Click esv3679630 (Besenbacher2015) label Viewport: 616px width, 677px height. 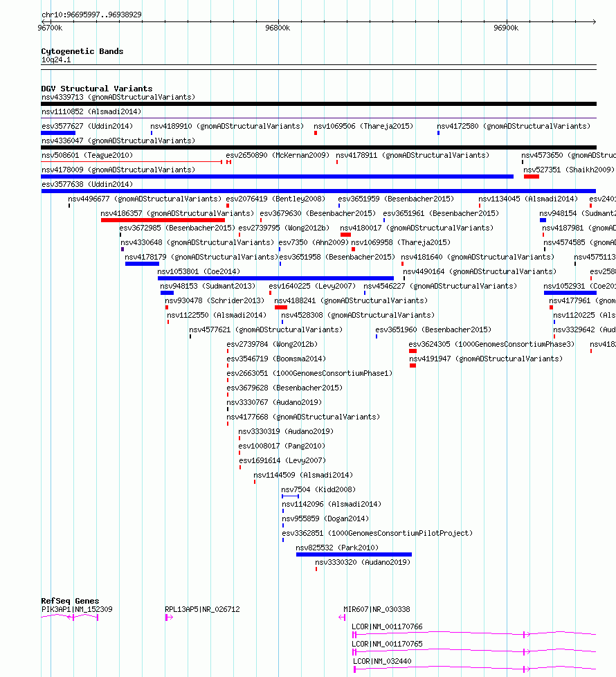(318, 214)
